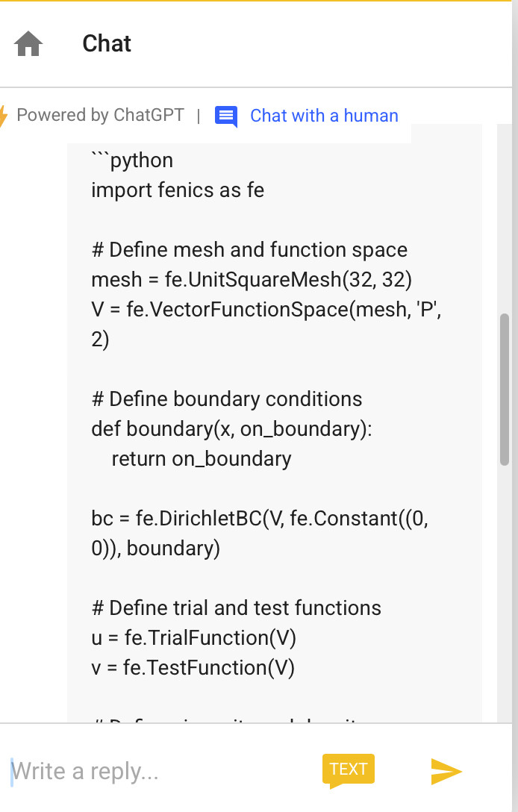The image size is (518, 812).
Task: Click the 'return on_boundary' line
Action: (202, 459)
